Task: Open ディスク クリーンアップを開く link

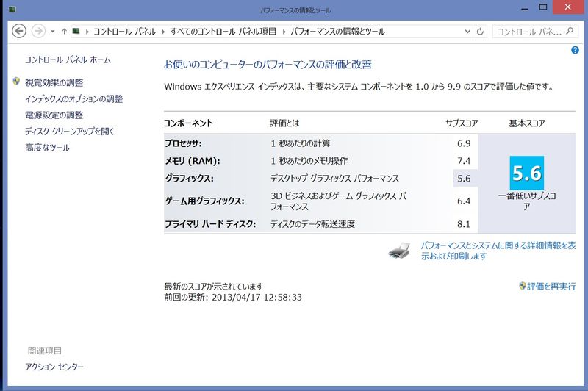Action: 69,132
